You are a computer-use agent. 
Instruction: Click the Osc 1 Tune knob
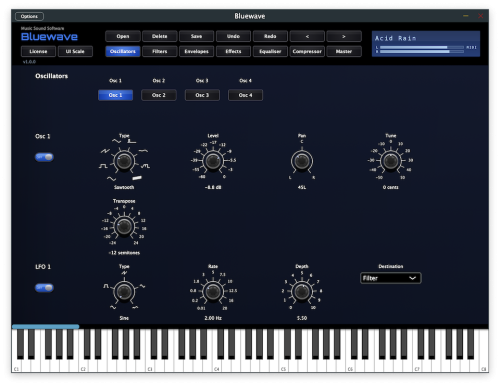click(391, 161)
